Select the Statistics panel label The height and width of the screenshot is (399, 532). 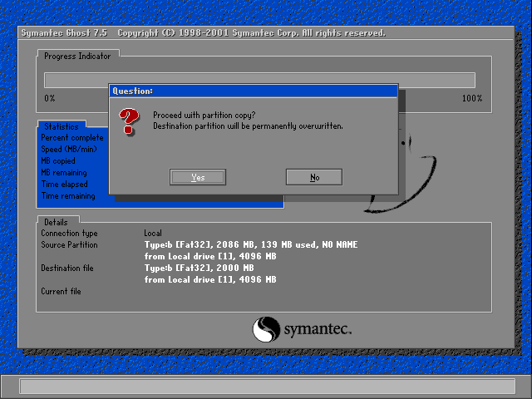[x=62, y=126]
